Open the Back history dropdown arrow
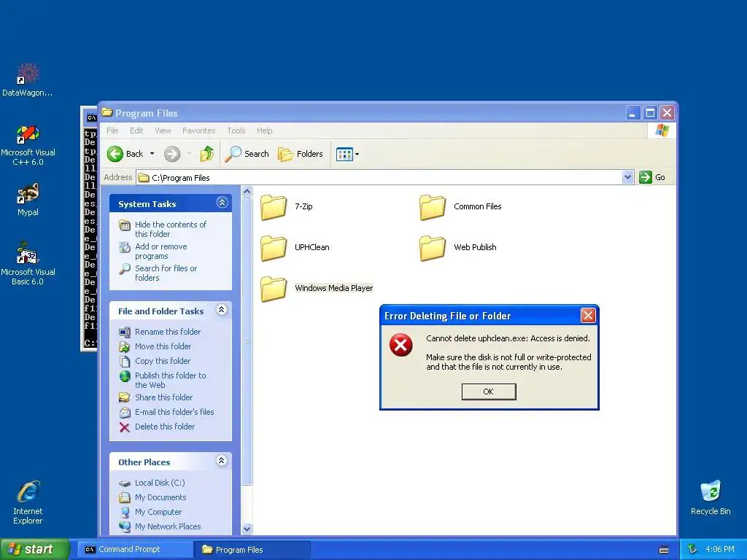747x560 pixels. pos(152,154)
